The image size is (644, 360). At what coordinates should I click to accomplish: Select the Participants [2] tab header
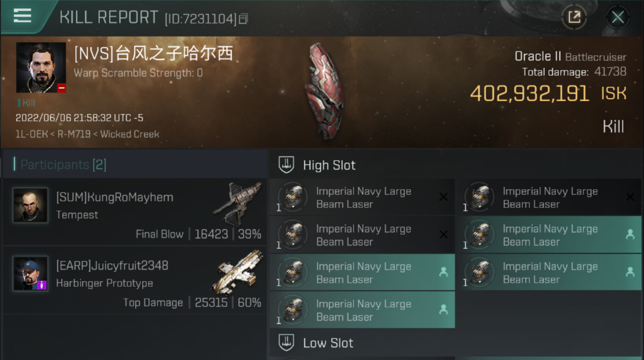(63, 165)
